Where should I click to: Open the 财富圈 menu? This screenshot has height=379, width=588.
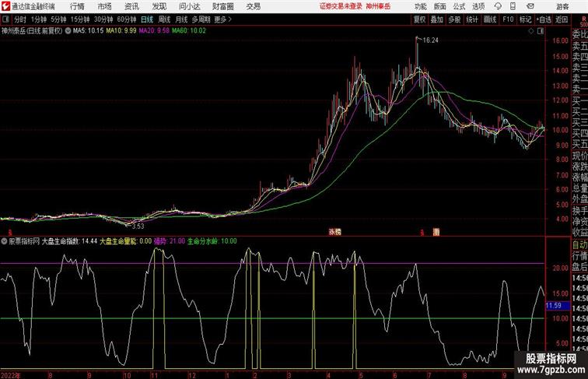point(222,6)
